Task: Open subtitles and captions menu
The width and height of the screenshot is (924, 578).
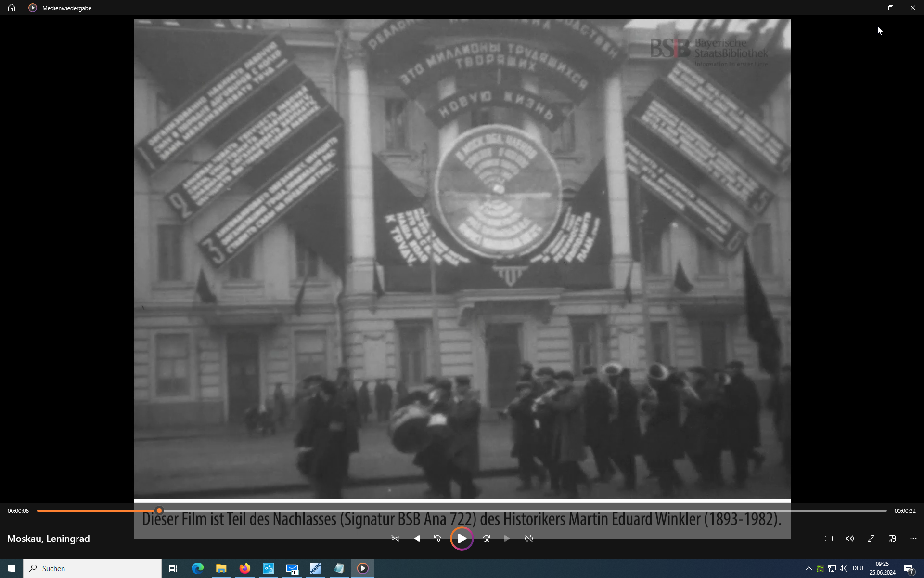Action: (x=829, y=539)
